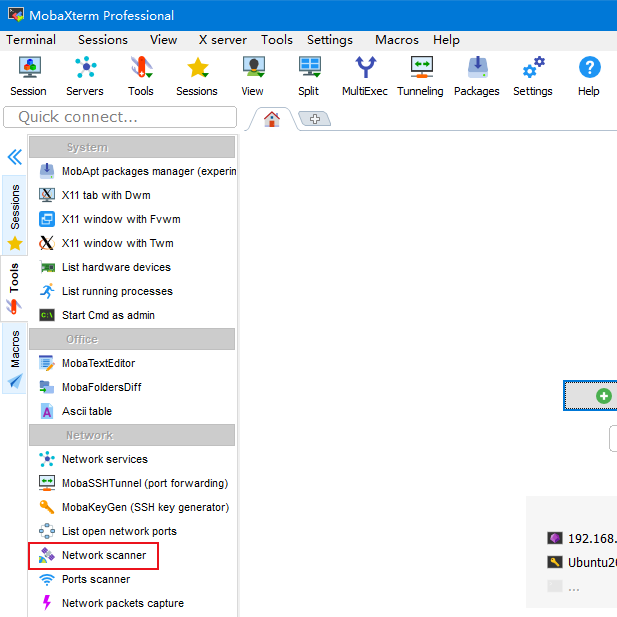Open MobaTextEditor tool
Screen dimensions: 617x617
pos(87,363)
